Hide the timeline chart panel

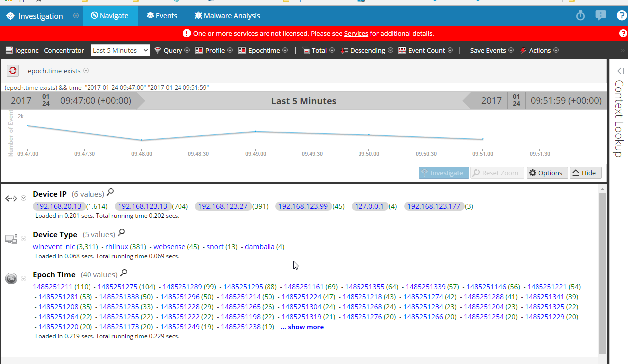pos(585,173)
